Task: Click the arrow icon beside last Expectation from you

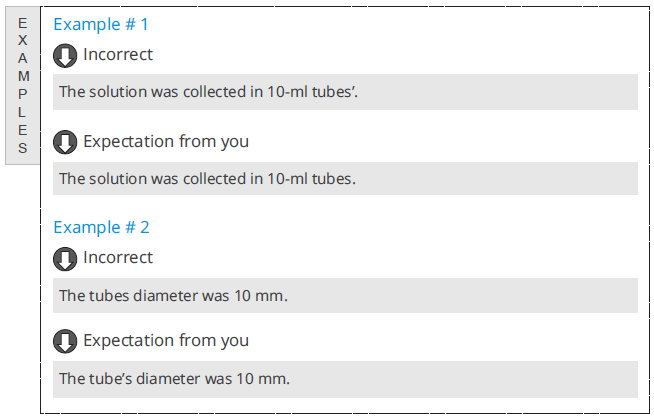Action: 65,341
